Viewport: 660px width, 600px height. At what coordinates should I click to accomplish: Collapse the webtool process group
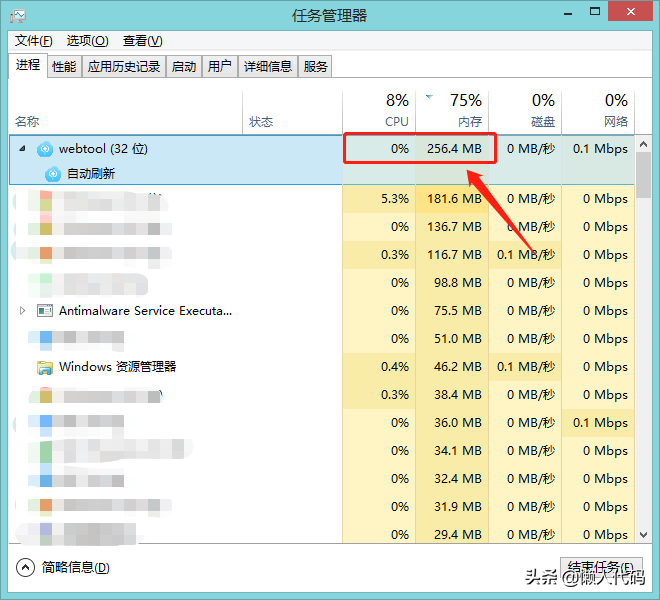(23, 149)
